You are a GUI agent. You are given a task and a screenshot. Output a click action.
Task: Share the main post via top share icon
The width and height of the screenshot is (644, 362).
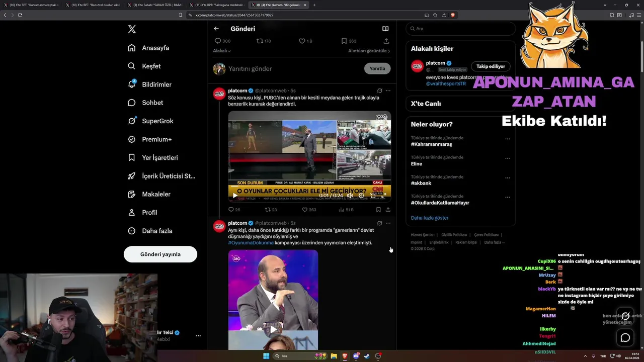(x=386, y=41)
